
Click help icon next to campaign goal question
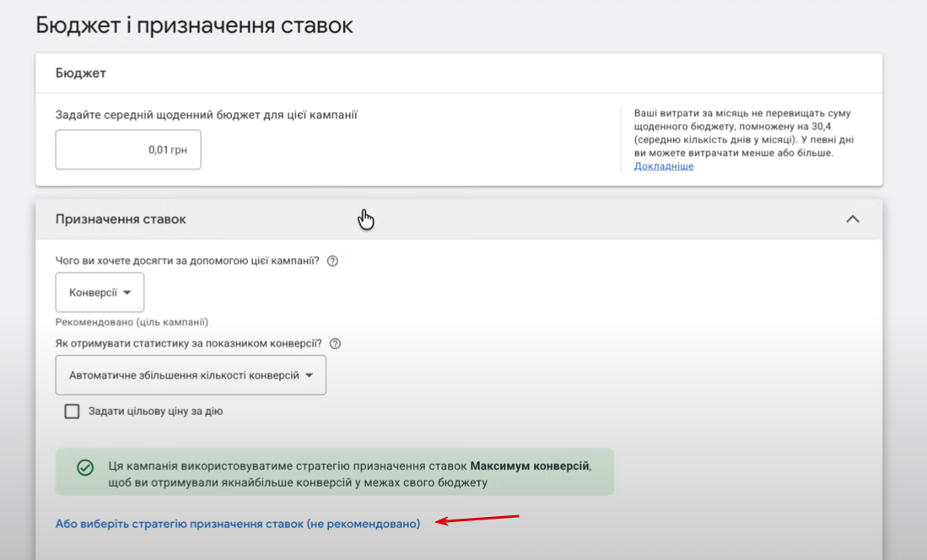pyautogui.click(x=333, y=261)
